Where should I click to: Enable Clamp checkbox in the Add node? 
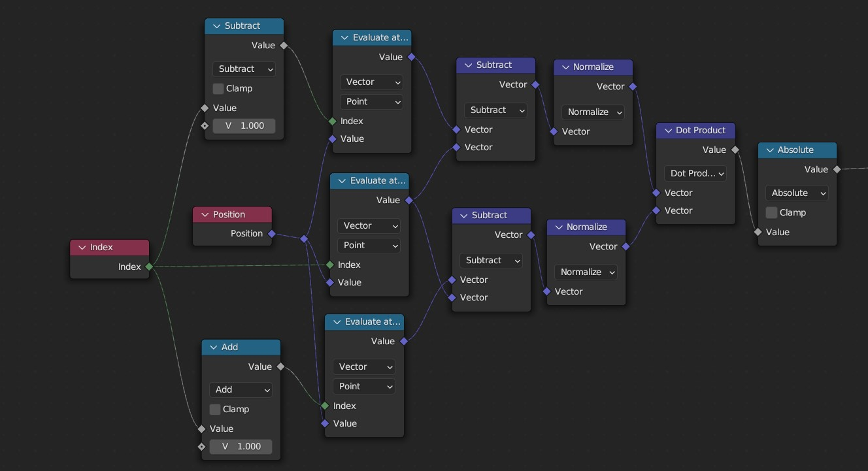(x=215, y=410)
